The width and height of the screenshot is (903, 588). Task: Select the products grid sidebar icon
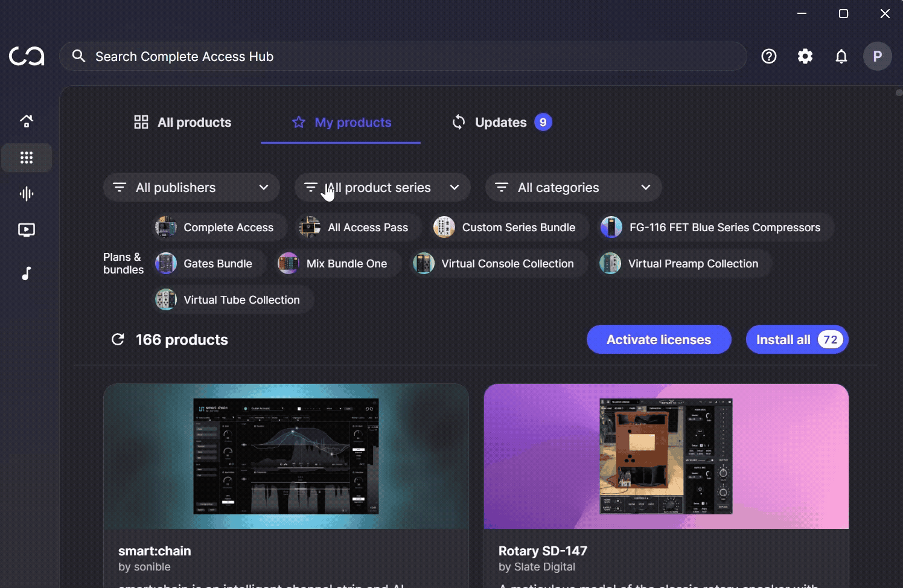coord(27,158)
